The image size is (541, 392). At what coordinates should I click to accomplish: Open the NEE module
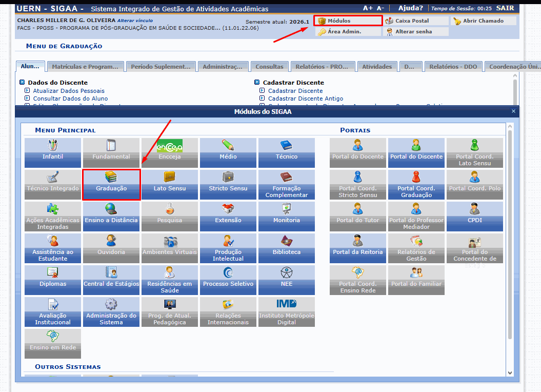[x=287, y=280]
